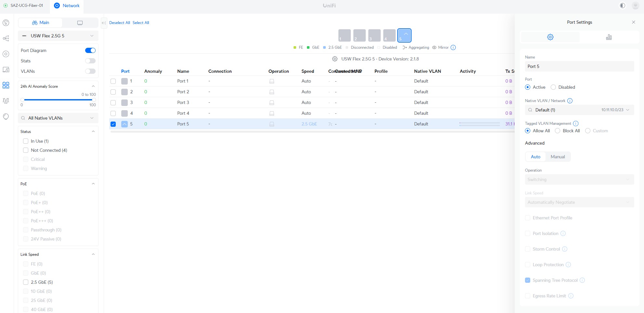644x313 pixels.
Task: Open the USW Flex 2.5G 5 device dropdown
Action: tap(58, 36)
